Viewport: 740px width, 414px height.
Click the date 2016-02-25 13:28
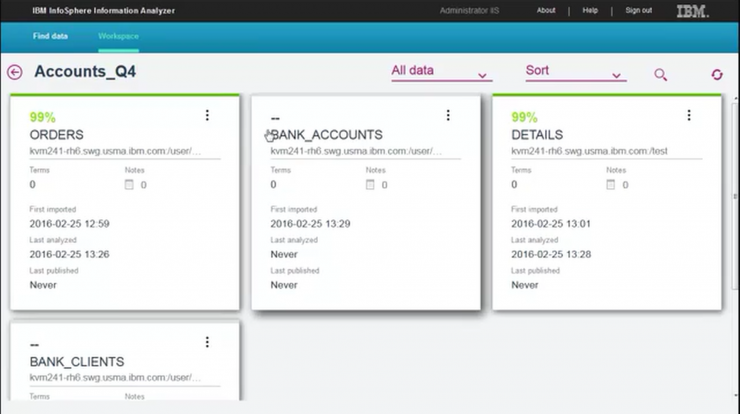coord(551,254)
